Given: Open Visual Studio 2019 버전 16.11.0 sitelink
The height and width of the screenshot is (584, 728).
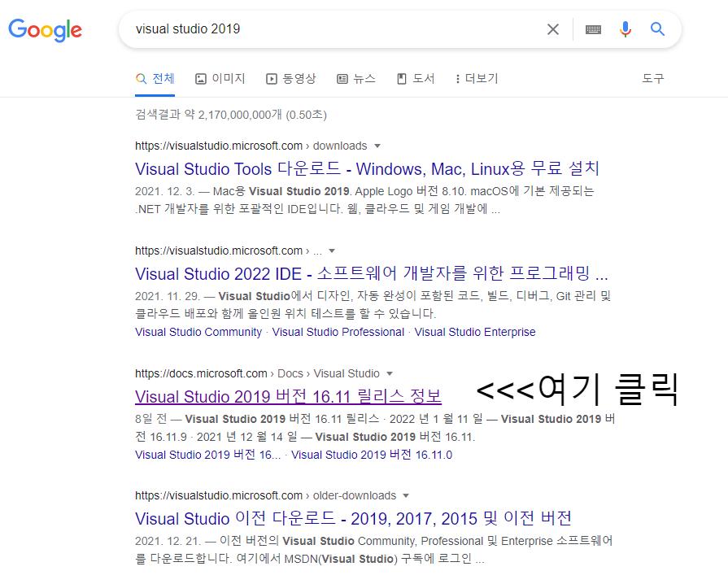Looking at the screenshot, I should pos(372,455).
